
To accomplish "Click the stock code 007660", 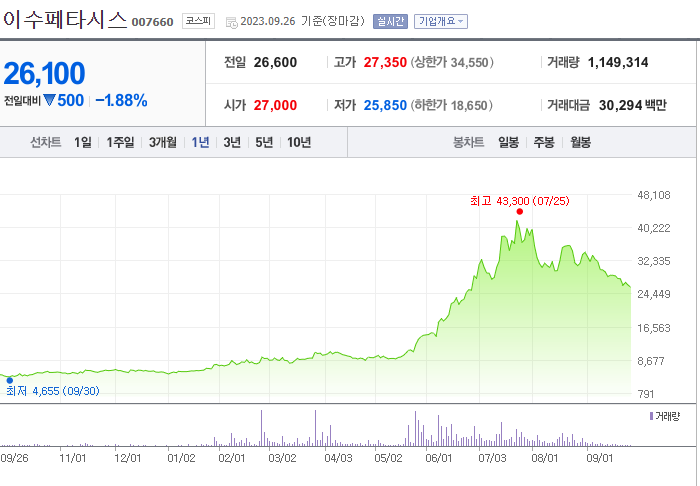I will (x=152, y=22).
